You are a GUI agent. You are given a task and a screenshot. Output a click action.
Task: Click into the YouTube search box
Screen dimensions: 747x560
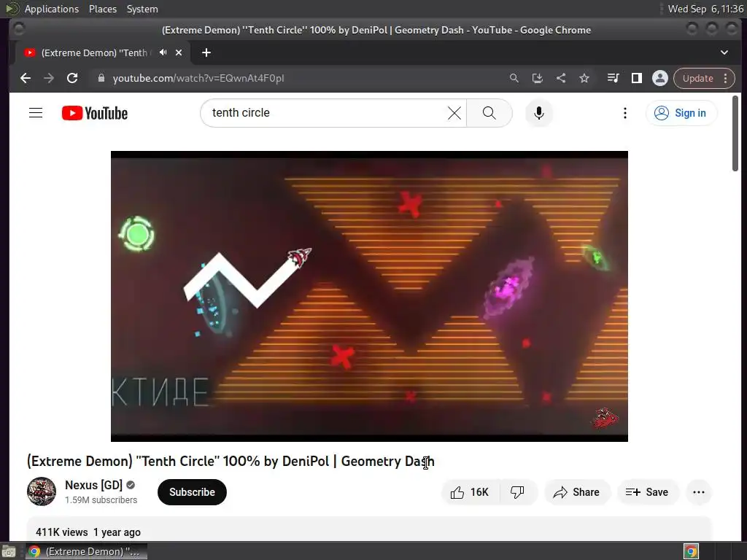click(x=324, y=113)
